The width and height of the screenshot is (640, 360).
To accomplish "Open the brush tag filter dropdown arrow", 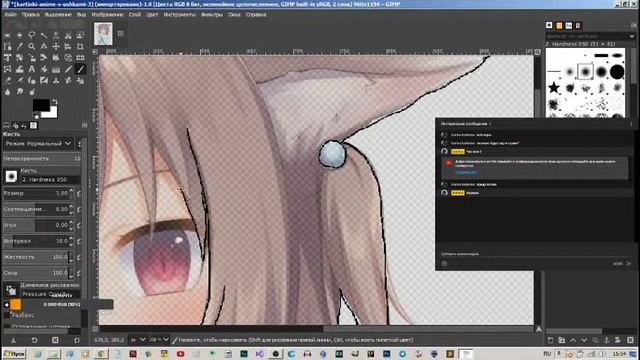I will click(632, 36).
